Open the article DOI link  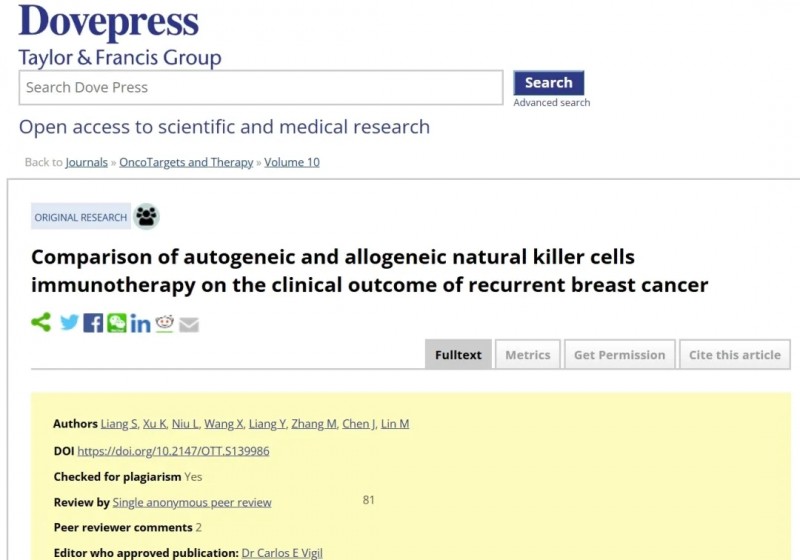(x=173, y=451)
